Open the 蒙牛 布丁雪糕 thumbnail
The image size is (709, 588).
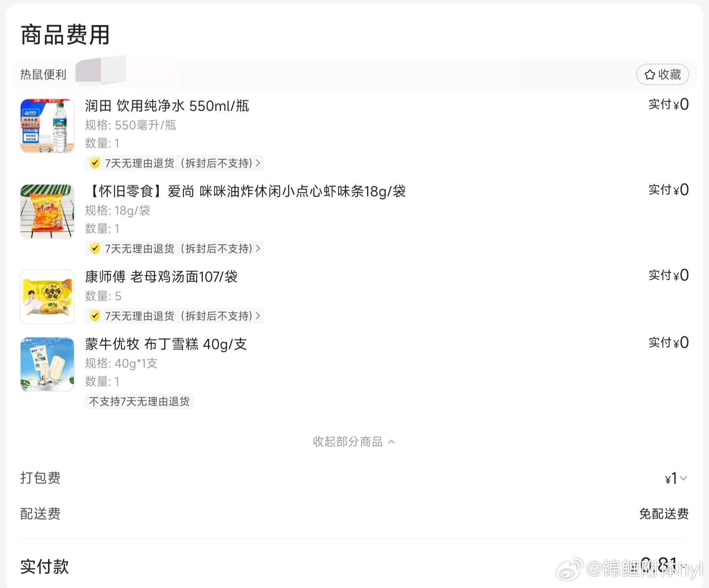pos(47,364)
